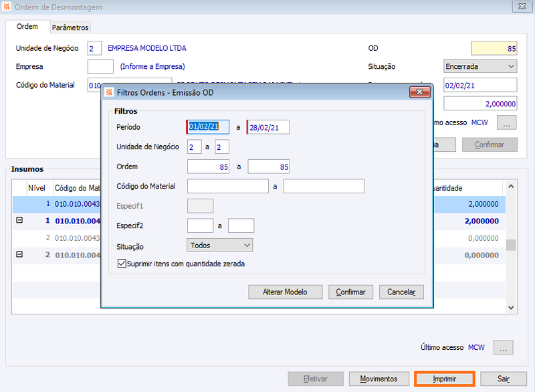Click the first Especif2 field

200,225
